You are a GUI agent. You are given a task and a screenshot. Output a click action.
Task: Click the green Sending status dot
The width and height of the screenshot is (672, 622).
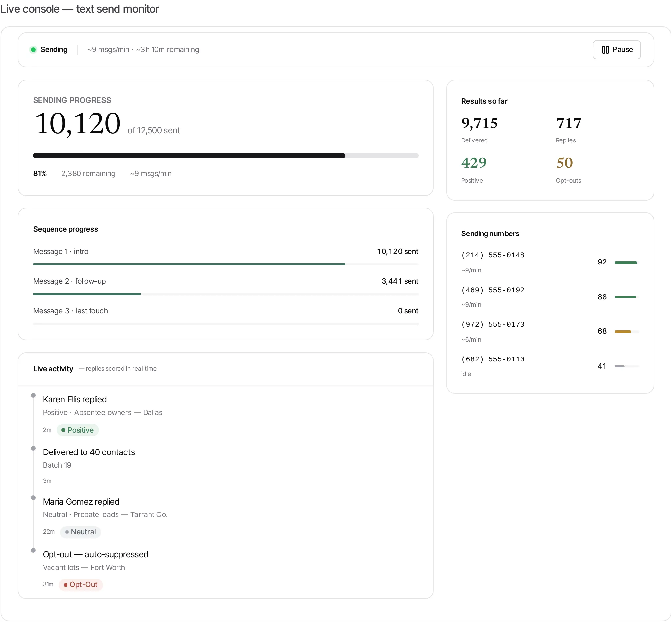33,50
